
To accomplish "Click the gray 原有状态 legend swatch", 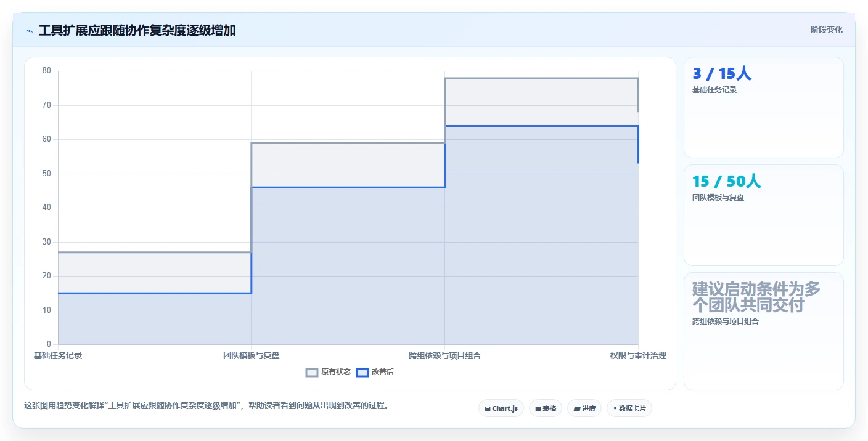I will tap(312, 372).
